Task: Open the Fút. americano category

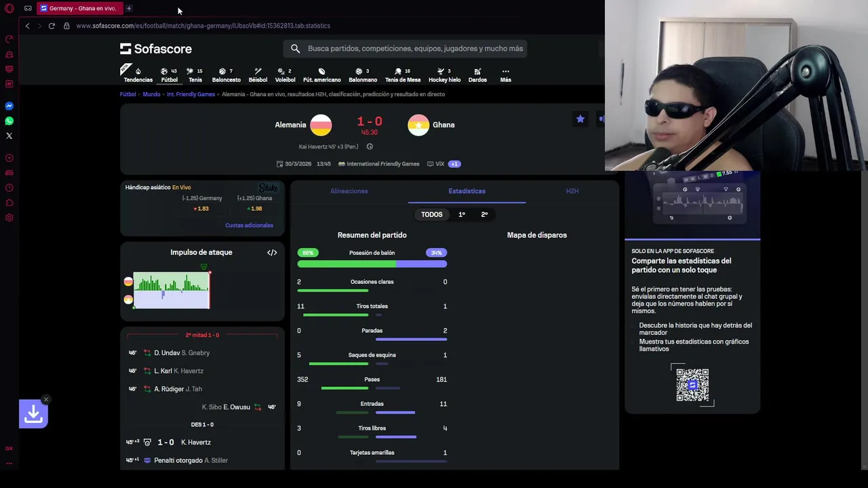Action: 321,75
